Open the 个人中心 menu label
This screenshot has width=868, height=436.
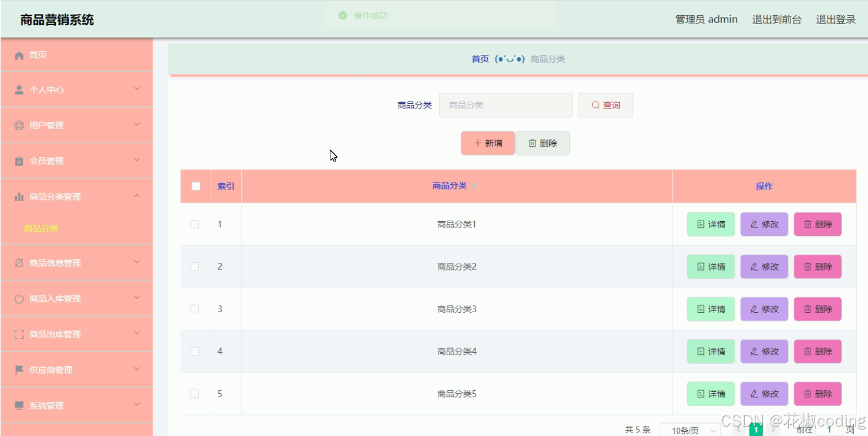tap(47, 90)
